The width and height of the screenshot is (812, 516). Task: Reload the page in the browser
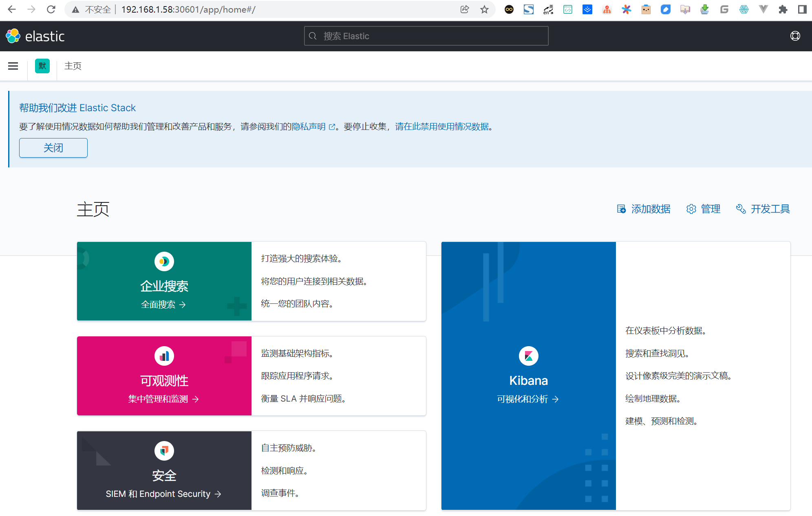point(51,9)
